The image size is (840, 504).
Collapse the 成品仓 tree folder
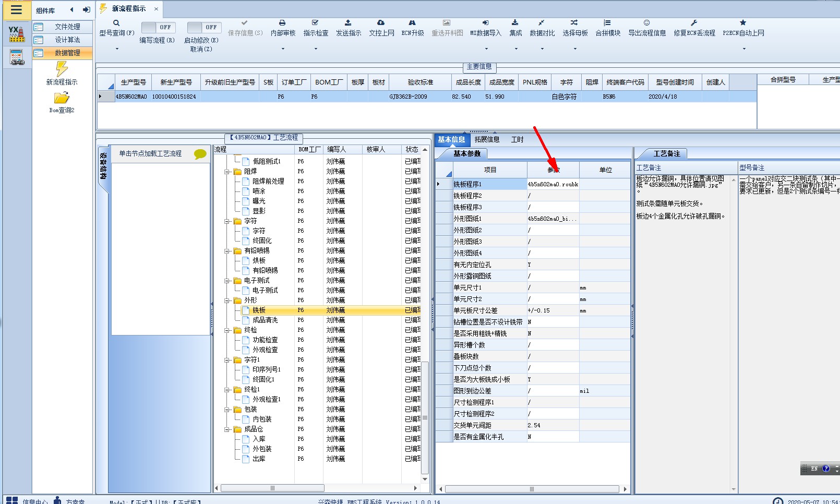[227, 429]
